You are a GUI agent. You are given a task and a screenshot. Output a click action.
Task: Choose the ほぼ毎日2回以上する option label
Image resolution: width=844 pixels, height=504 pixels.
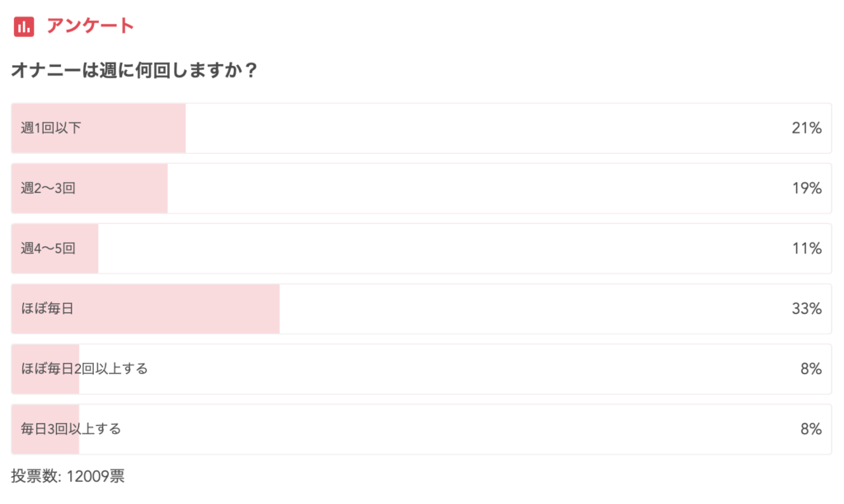[x=84, y=369]
